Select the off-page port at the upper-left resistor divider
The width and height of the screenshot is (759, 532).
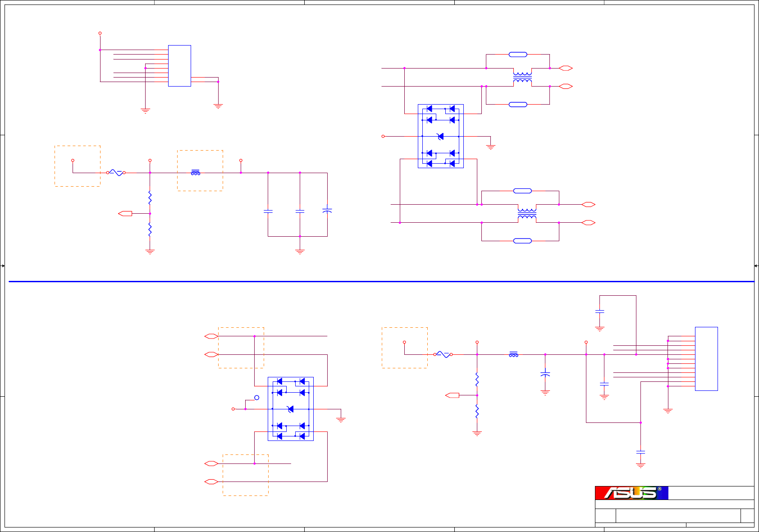(125, 214)
